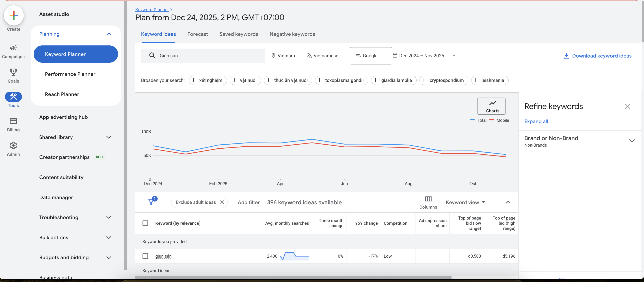This screenshot has width=644, height=282.
Task: Click the Giun sán search field
Action: coord(203,56)
